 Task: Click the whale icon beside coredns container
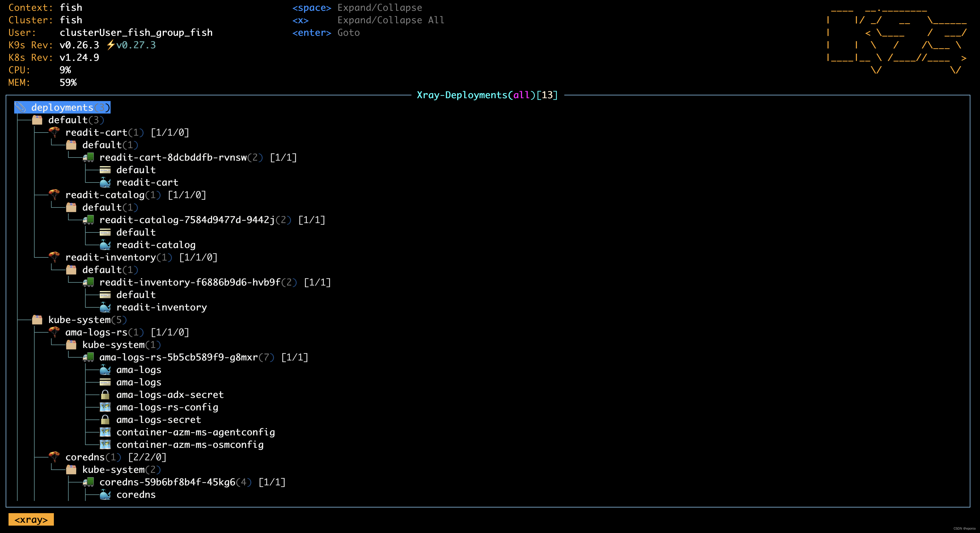105,495
